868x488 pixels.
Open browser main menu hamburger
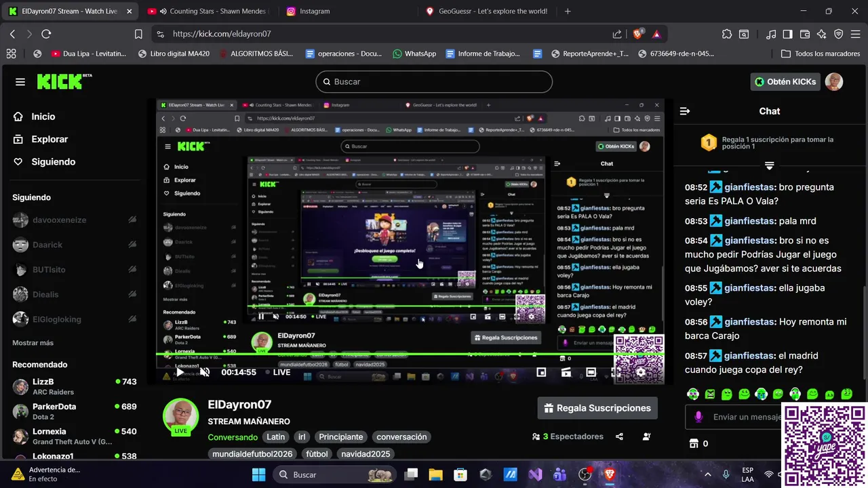pyautogui.click(x=854, y=34)
